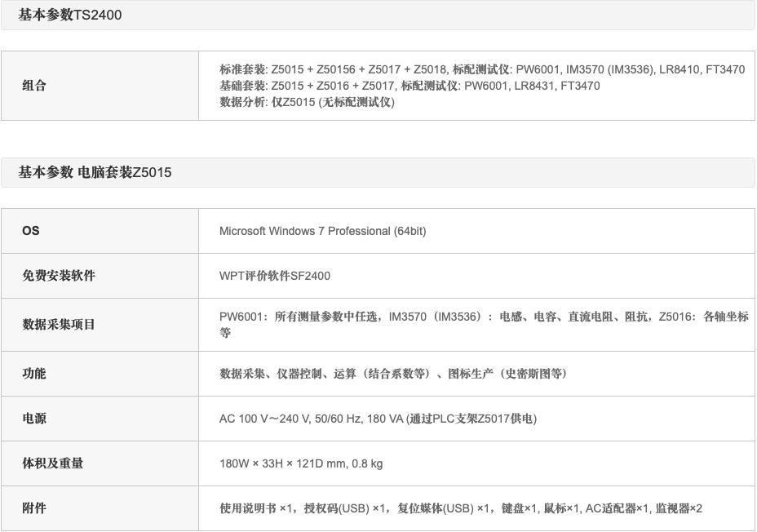Click the WPT评价软件SF2400 value

(275, 276)
